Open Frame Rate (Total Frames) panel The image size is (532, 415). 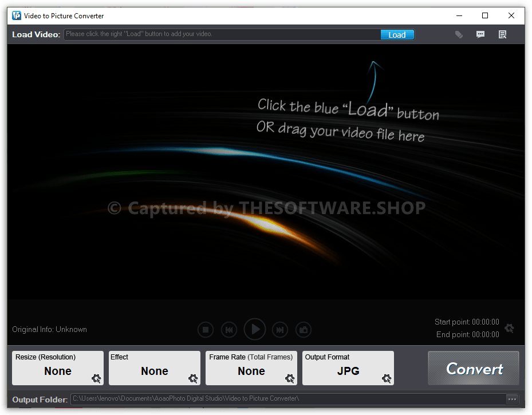click(251, 368)
